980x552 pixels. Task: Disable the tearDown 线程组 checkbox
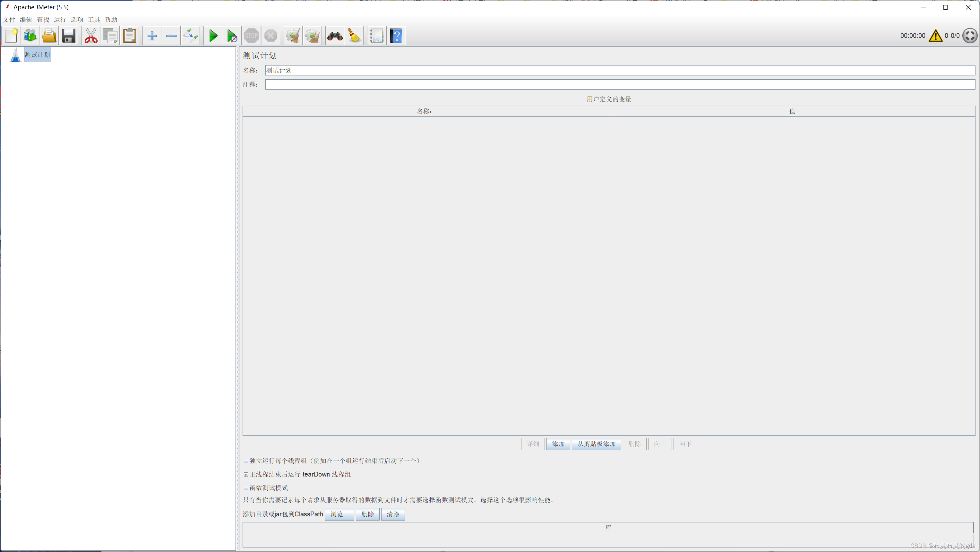[x=246, y=474]
